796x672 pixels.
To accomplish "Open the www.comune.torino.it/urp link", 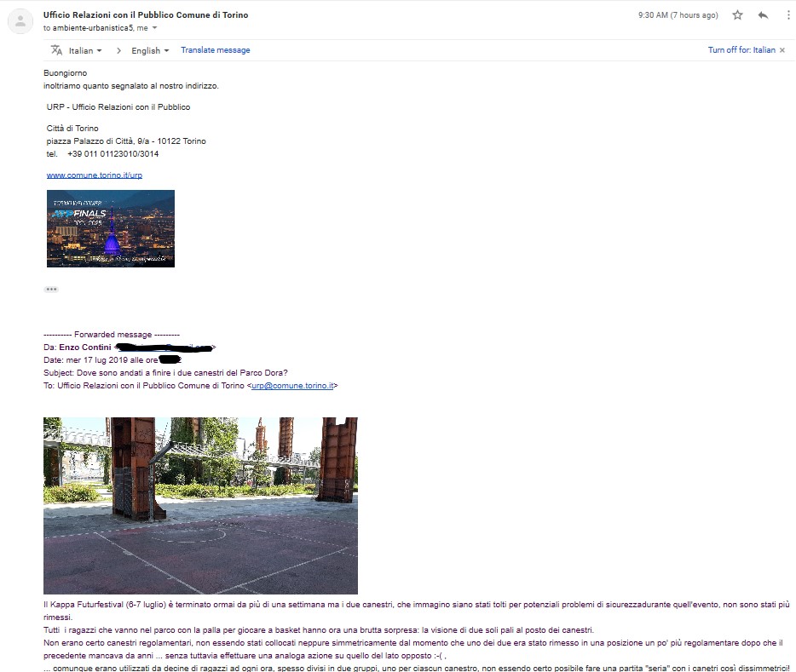I will (x=95, y=175).
